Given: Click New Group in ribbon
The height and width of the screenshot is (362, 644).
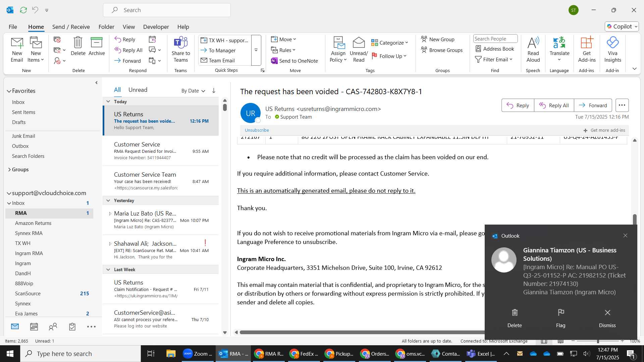Looking at the screenshot, I should pyautogui.click(x=438, y=39).
